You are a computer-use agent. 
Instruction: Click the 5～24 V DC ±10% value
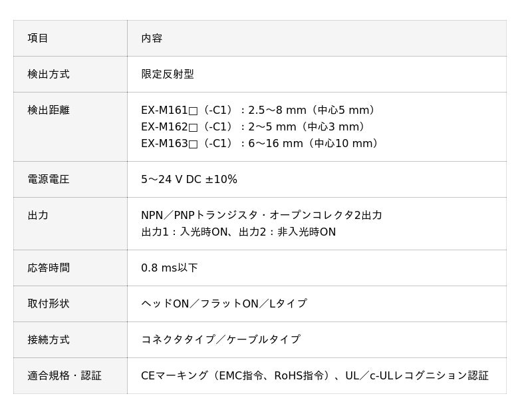[x=189, y=179]
